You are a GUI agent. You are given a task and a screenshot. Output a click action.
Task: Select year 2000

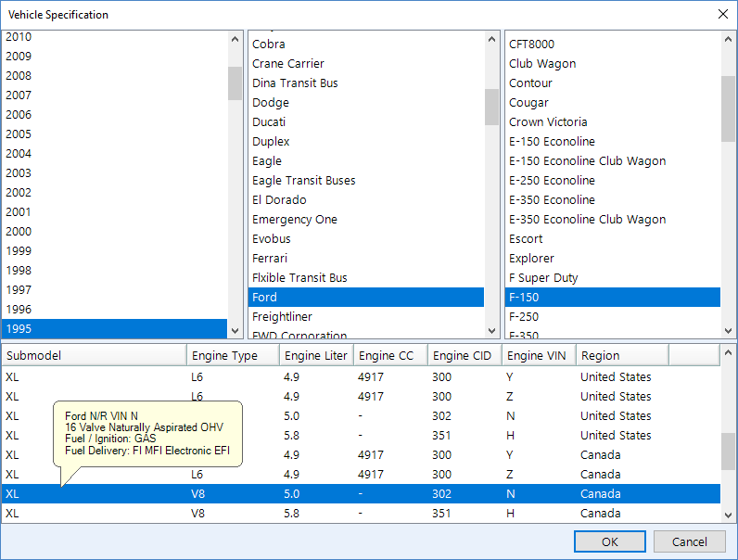pos(114,232)
